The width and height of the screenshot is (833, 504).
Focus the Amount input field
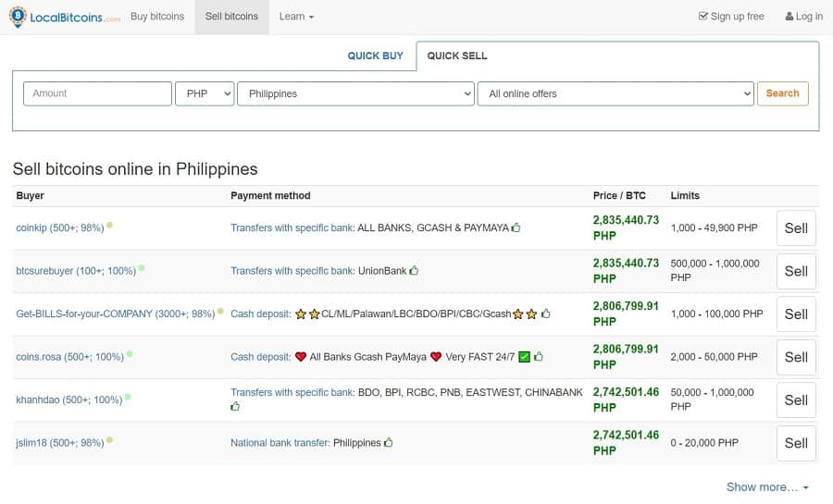pyautogui.click(x=98, y=93)
